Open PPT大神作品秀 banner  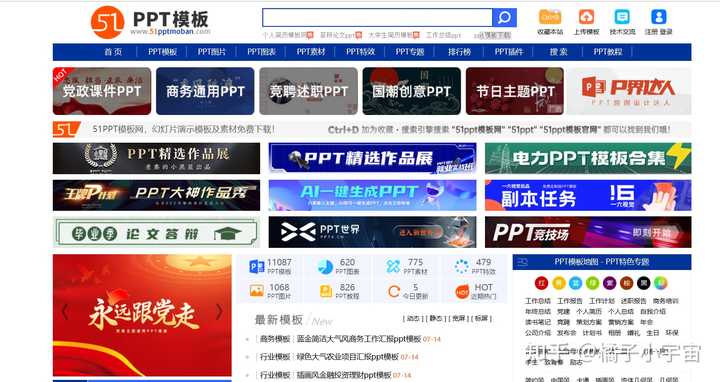pyautogui.click(x=156, y=195)
